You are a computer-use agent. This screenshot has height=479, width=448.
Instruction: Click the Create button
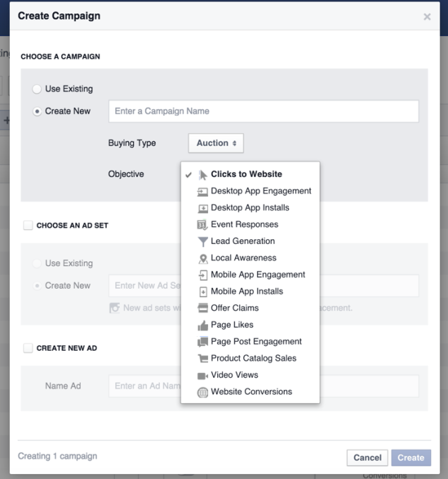coord(411,458)
